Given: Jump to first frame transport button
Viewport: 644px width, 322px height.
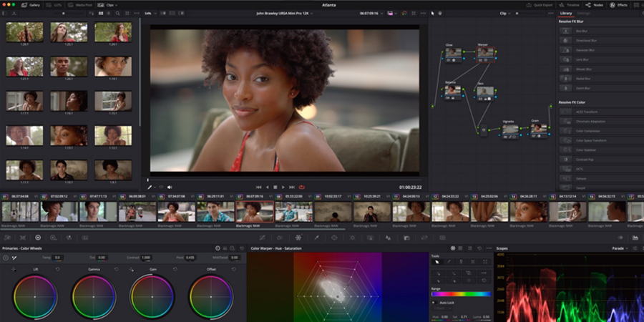Looking at the screenshot, I should (x=259, y=187).
